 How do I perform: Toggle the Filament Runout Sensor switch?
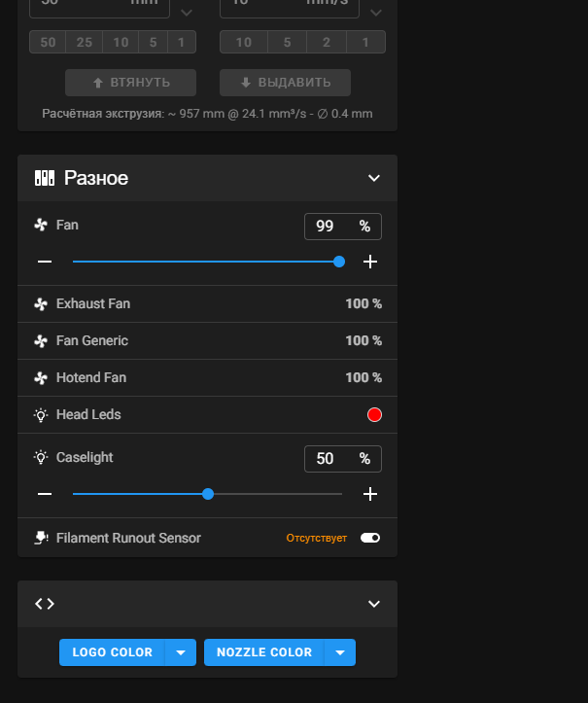370,538
